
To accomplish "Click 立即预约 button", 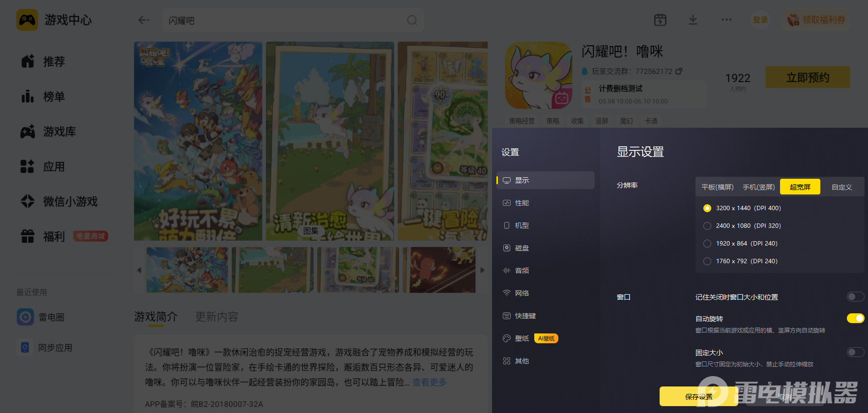I will coord(808,78).
